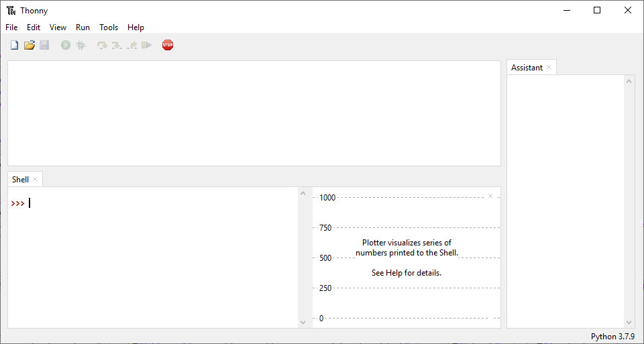The height and width of the screenshot is (344, 644).
Task: Open the Edit menu
Action: pyautogui.click(x=34, y=27)
